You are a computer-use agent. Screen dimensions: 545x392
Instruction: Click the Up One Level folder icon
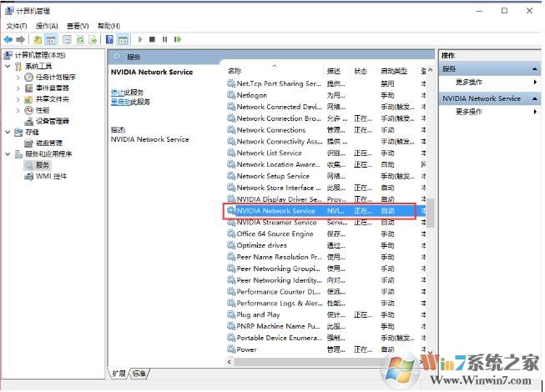click(x=38, y=39)
